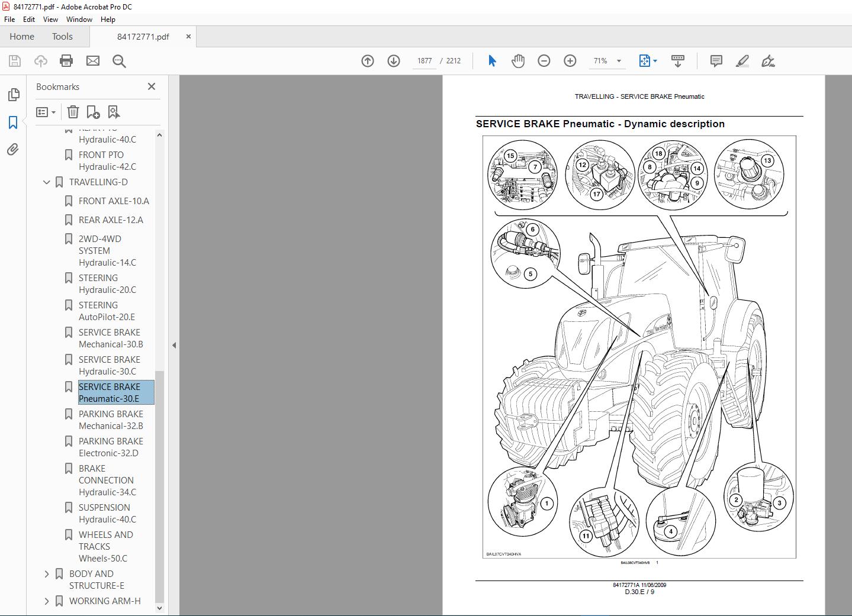
Task: Open the Window menu
Action: click(79, 19)
